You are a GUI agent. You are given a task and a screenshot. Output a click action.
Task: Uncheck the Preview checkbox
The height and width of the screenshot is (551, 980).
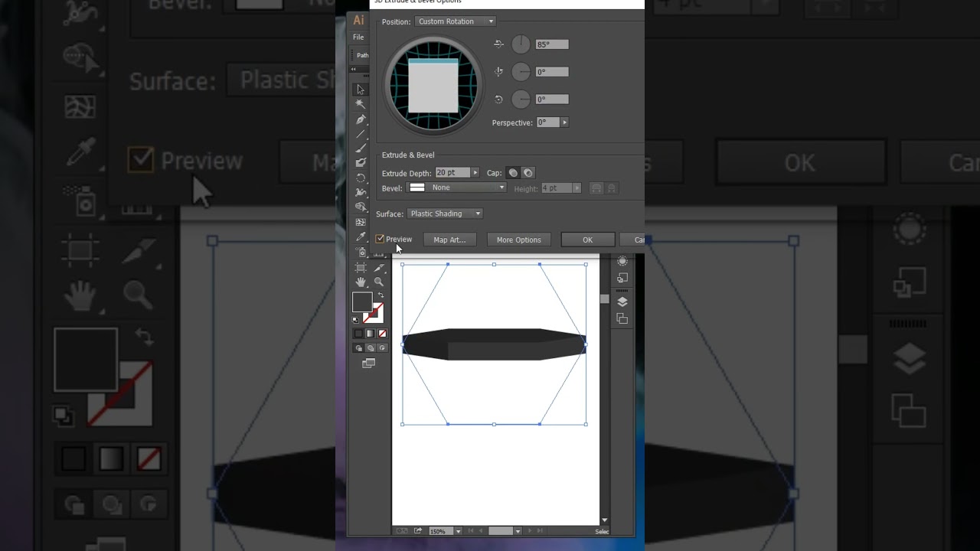point(380,240)
